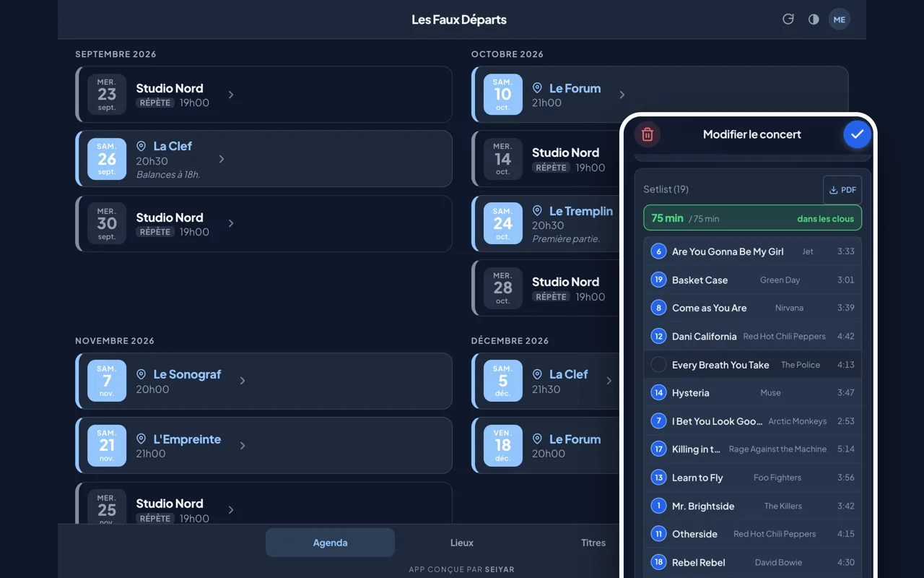The image size is (924, 578).
Task: Switch to the Lieux tab
Action: click(462, 543)
